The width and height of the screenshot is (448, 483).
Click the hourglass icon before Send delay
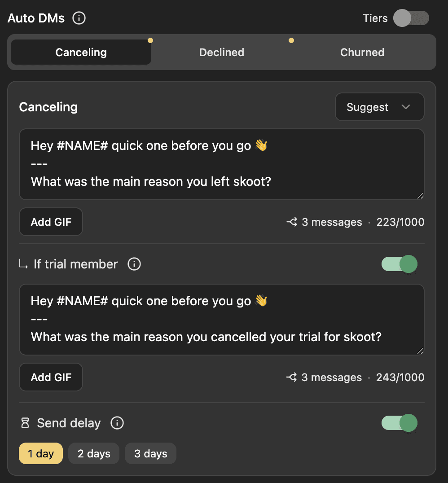(24, 423)
